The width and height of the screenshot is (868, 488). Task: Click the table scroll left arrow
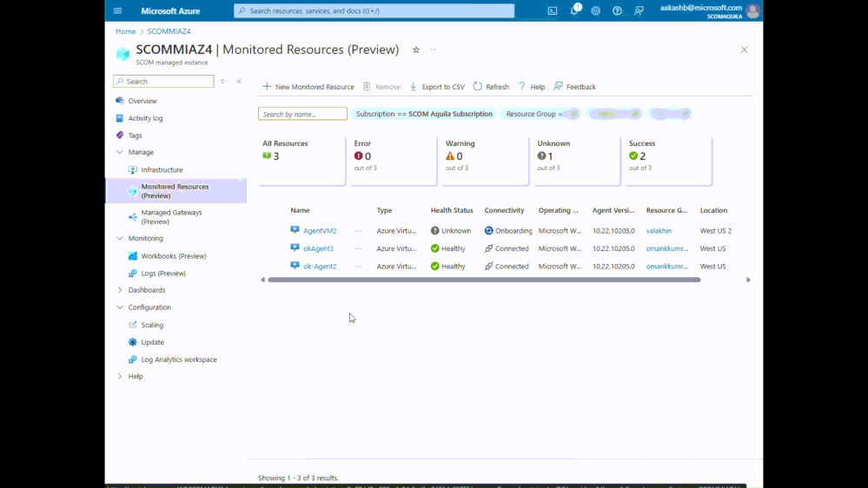coord(262,280)
